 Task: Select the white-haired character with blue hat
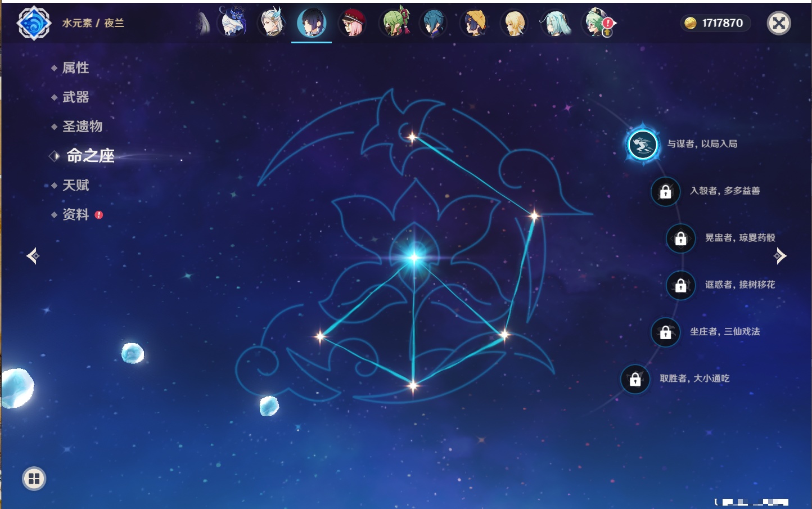233,22
